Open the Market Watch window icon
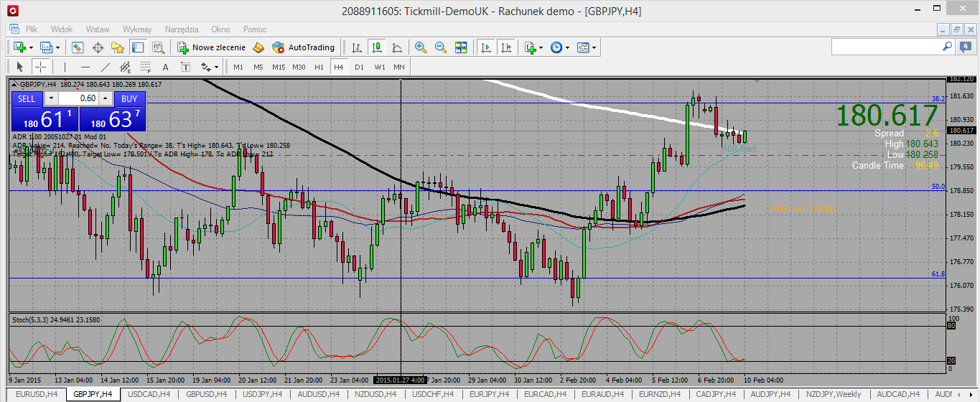This screenshot has height=402, width=980. coord(77,47)
